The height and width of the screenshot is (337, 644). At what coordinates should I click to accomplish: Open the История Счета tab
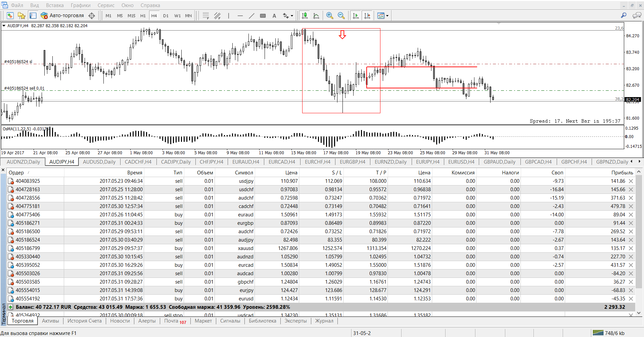click(x=84, y=321)
